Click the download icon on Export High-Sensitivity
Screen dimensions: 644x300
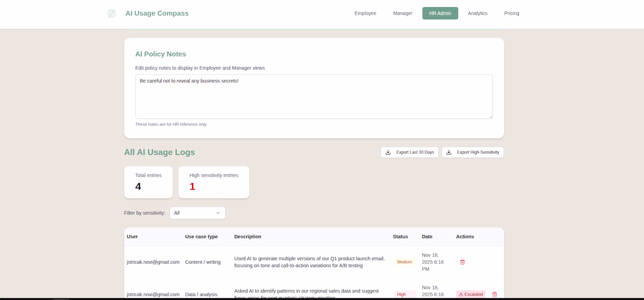coord(449,152)
